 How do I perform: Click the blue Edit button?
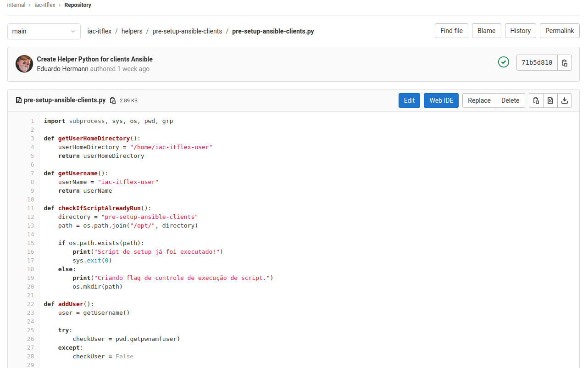[x=409, y=100]
